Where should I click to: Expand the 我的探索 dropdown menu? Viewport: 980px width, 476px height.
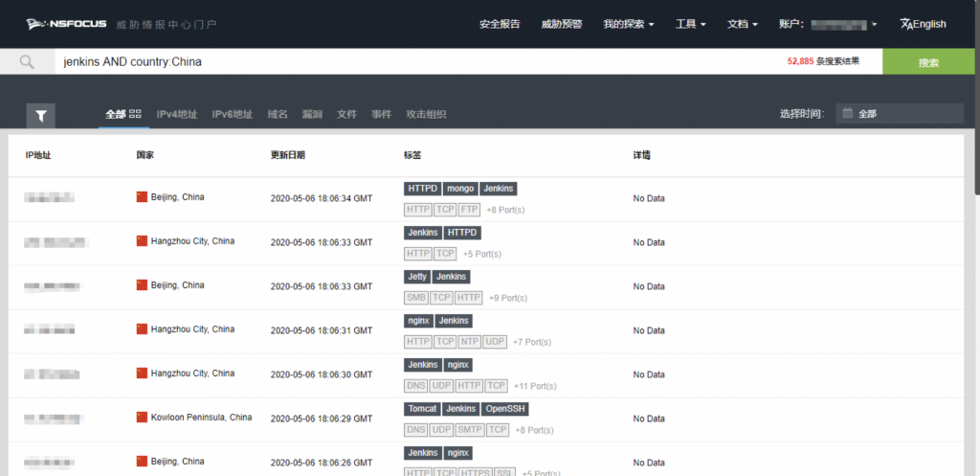click(629, 24)
